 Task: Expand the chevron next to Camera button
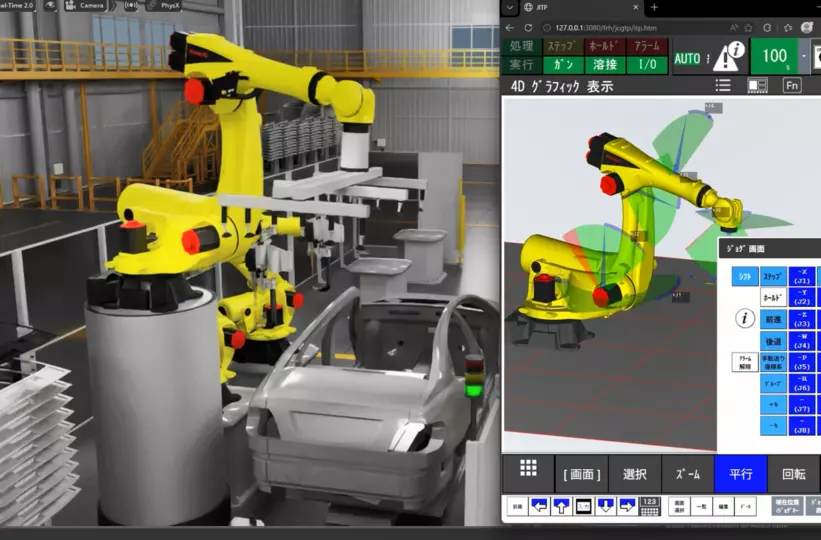[113, 5]
